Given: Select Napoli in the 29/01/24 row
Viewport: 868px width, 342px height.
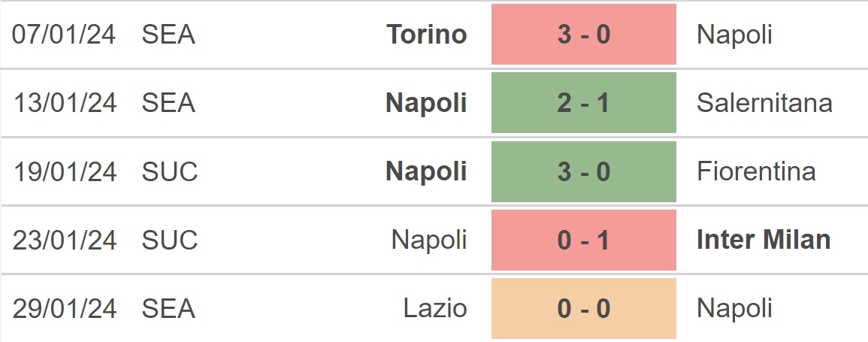Looking at the screenshot, I should [734, 308].
